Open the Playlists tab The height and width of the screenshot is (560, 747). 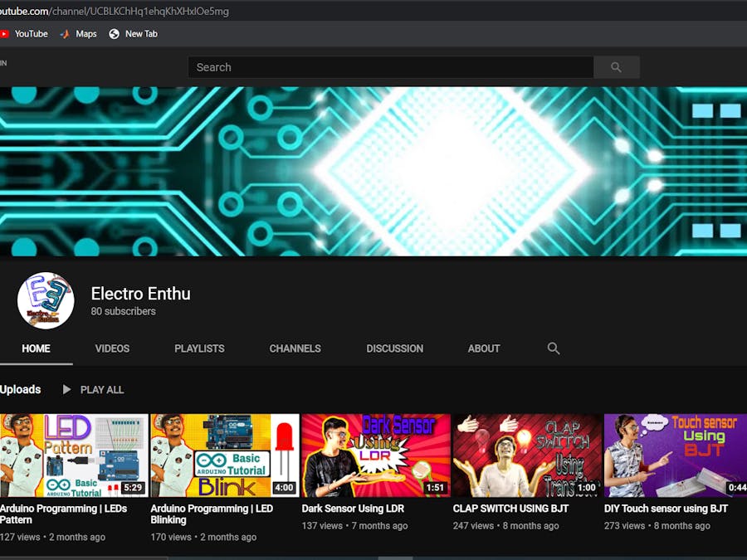[x=199, y=348]
